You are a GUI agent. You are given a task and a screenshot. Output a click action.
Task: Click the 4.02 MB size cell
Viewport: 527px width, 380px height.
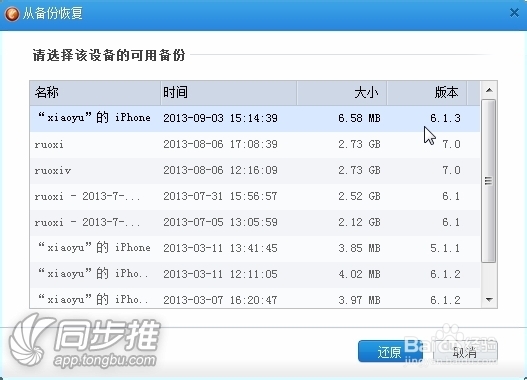(x=359, y=274)
